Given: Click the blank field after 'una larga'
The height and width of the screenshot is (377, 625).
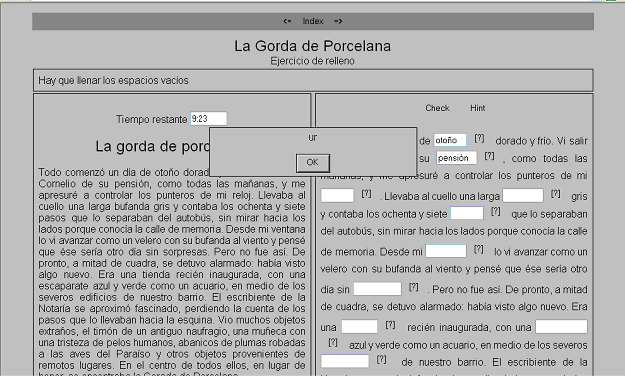Looking at the screenshot, I should tap(523, 196).
